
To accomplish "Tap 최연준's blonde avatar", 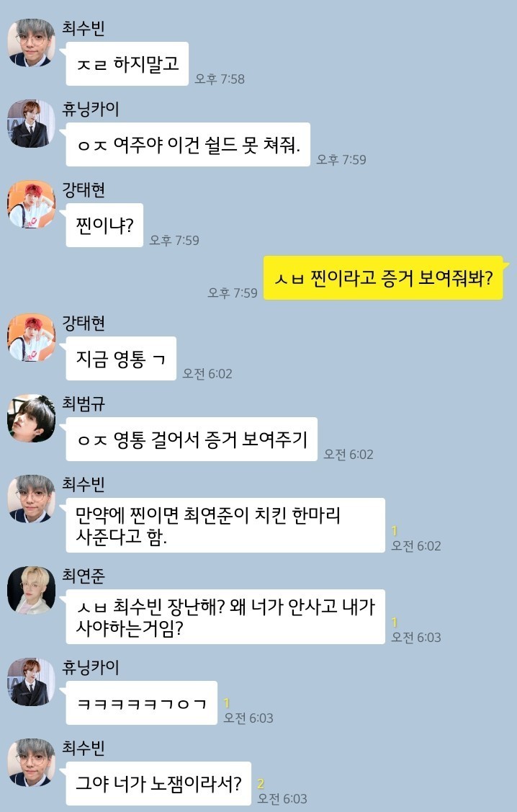I will 31,590.
